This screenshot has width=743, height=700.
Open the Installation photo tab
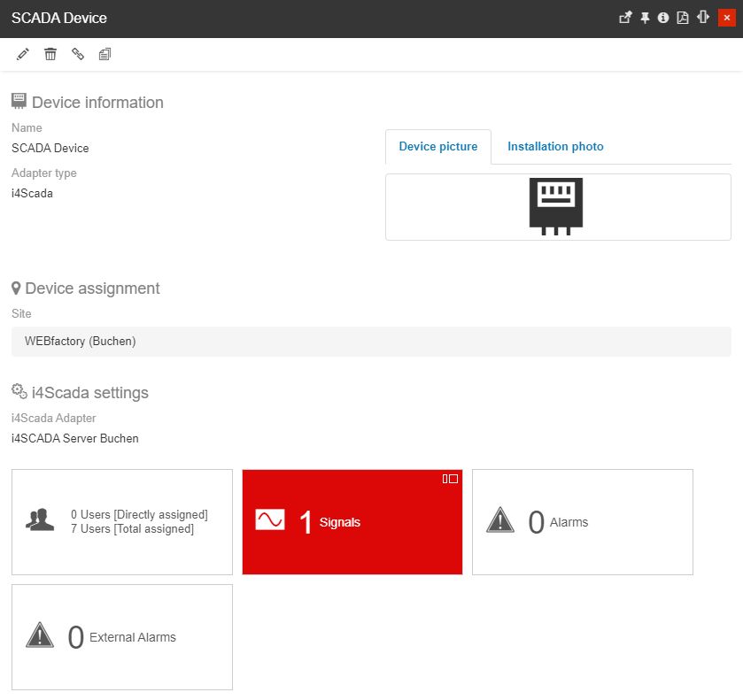tap(555, 147)
